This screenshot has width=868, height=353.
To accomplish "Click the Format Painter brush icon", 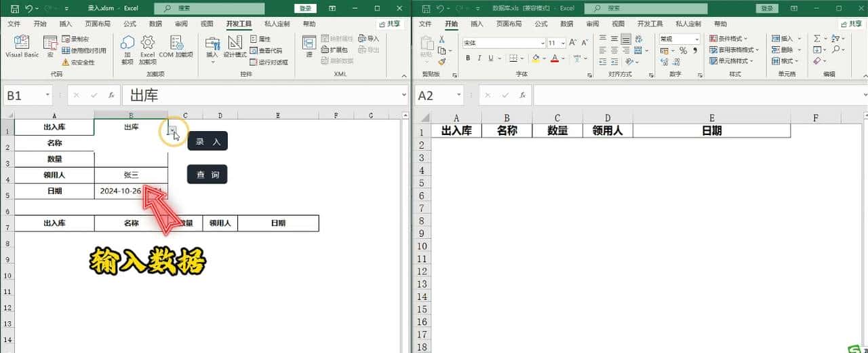I will coord(442,62).
